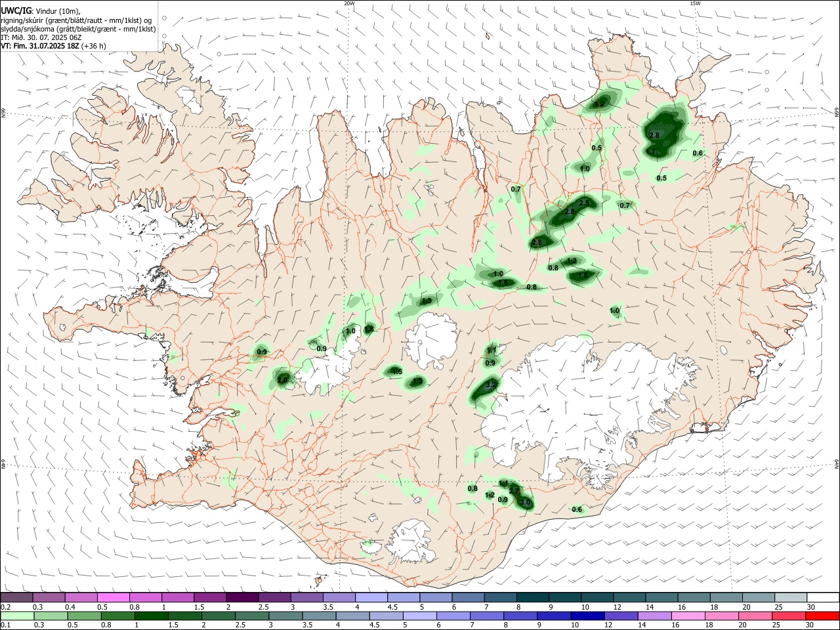This screenshot has height=630, width=840.
Task: Click the 0.1 label in the rain legend
Action: click(5, 625)
